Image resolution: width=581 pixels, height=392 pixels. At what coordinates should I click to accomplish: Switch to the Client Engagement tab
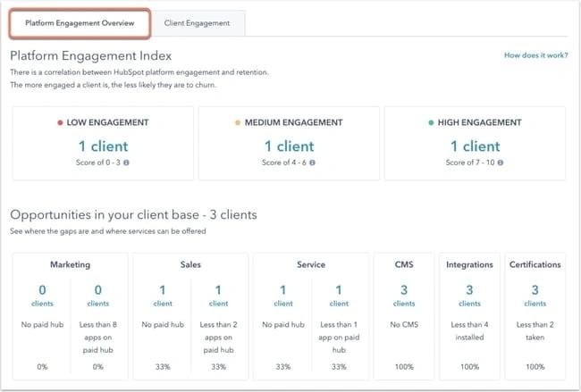click(x=197, y=23)
